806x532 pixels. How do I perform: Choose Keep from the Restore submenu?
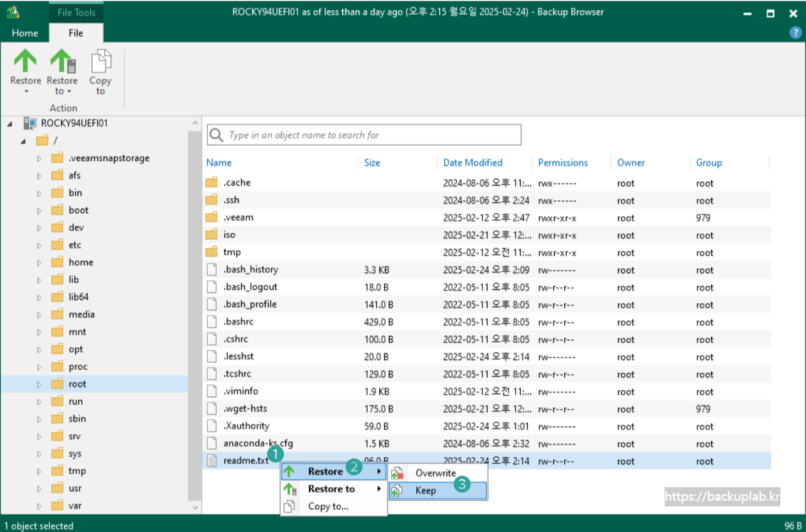pyautogui.click(x=438, y=490)
